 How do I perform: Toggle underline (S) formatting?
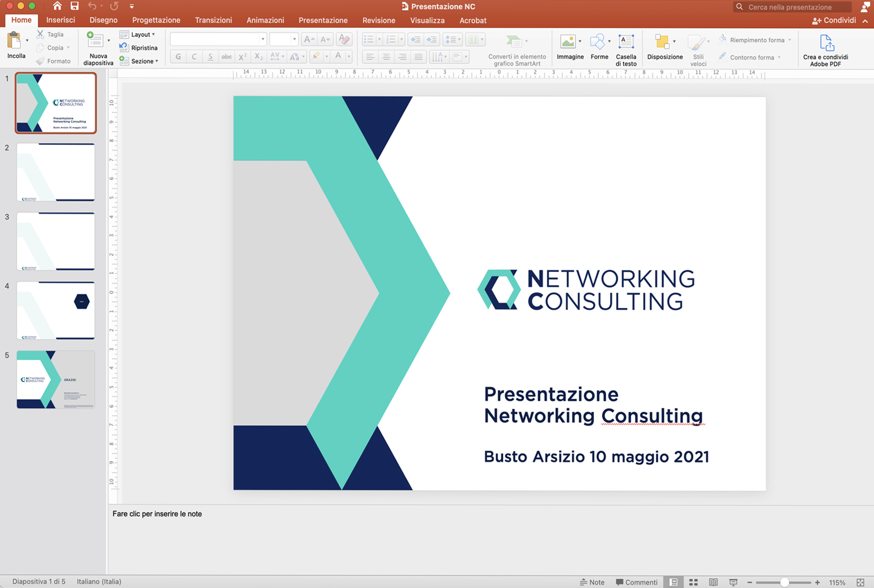[x=210, y=56]
